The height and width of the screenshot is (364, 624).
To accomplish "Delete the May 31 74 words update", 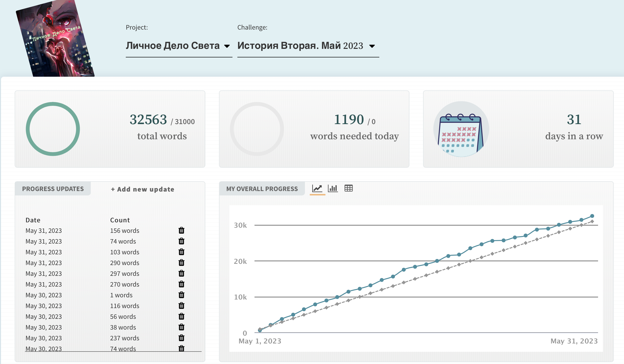I will [x=182, y=241].
